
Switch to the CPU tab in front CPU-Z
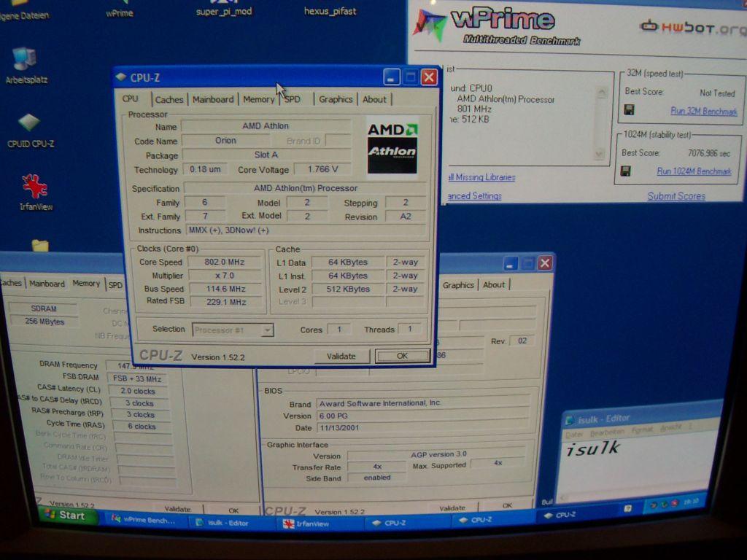(x=130, y=98)
